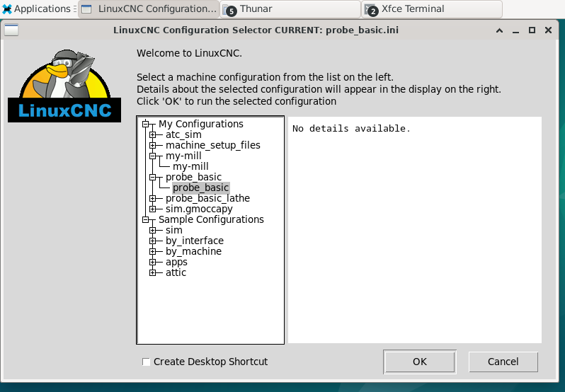Select the atc_sim entry

point(183,134)
